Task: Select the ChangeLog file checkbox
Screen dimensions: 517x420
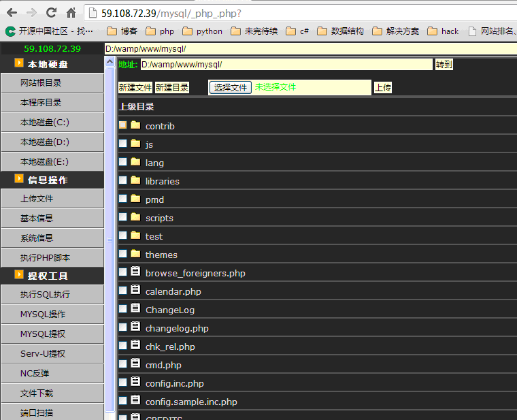Action: 123,309
